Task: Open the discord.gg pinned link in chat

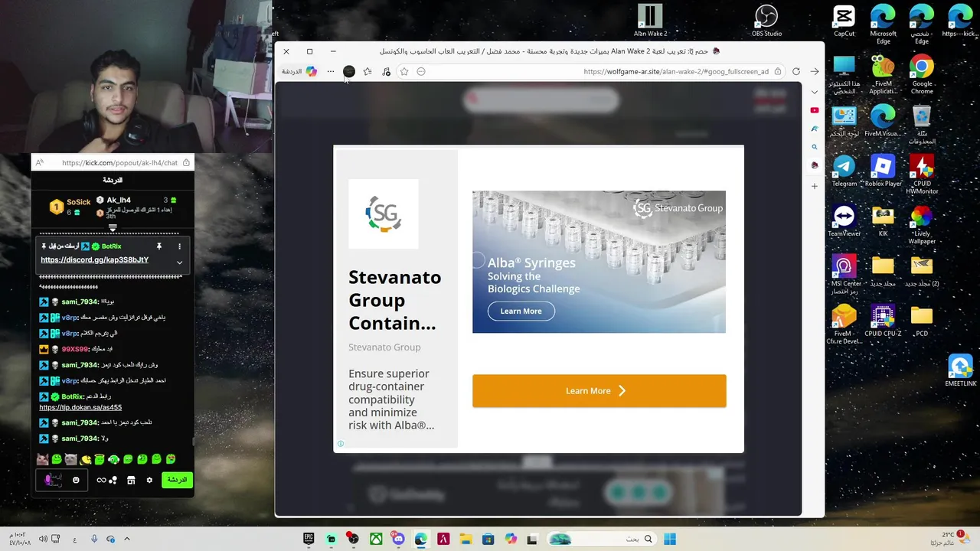Action: coord(94,260)
